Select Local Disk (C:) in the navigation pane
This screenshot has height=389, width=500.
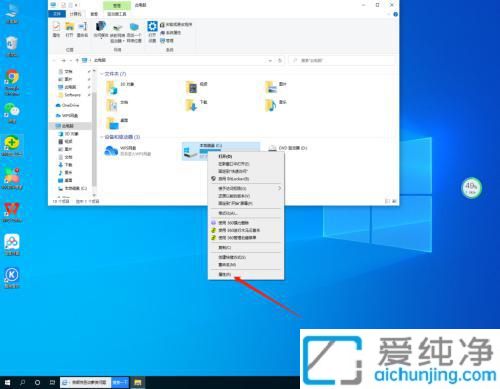coord(72,188)
